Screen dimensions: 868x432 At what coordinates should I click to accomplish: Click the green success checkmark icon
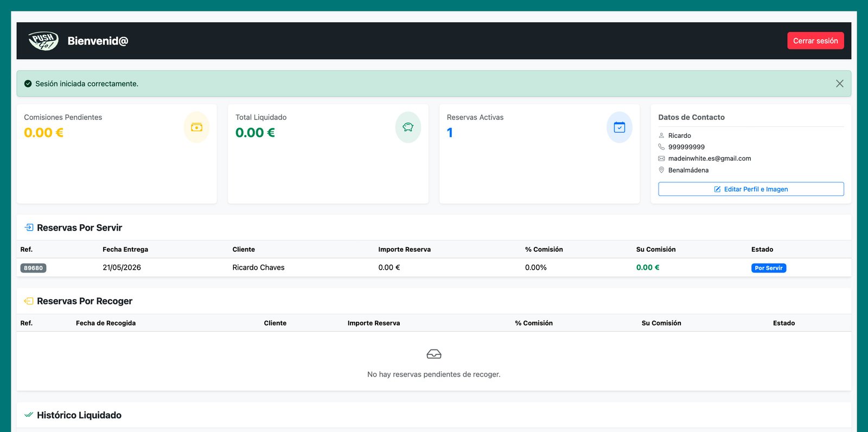tap(28, 84)
